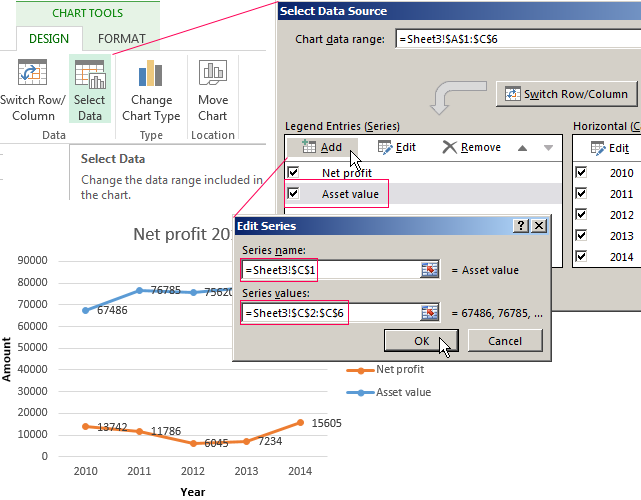
Task: Click the range picker for Series values
Action: (x=430, y=312)
